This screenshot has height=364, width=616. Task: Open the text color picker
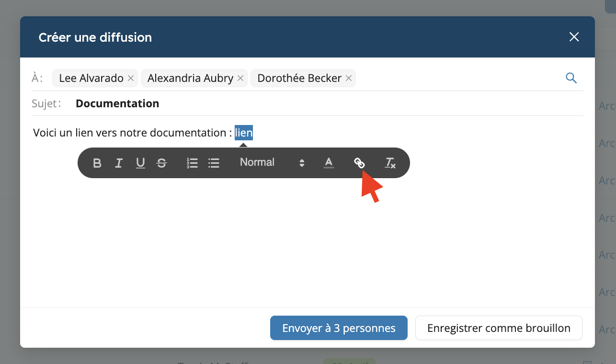tap(329, 163)
